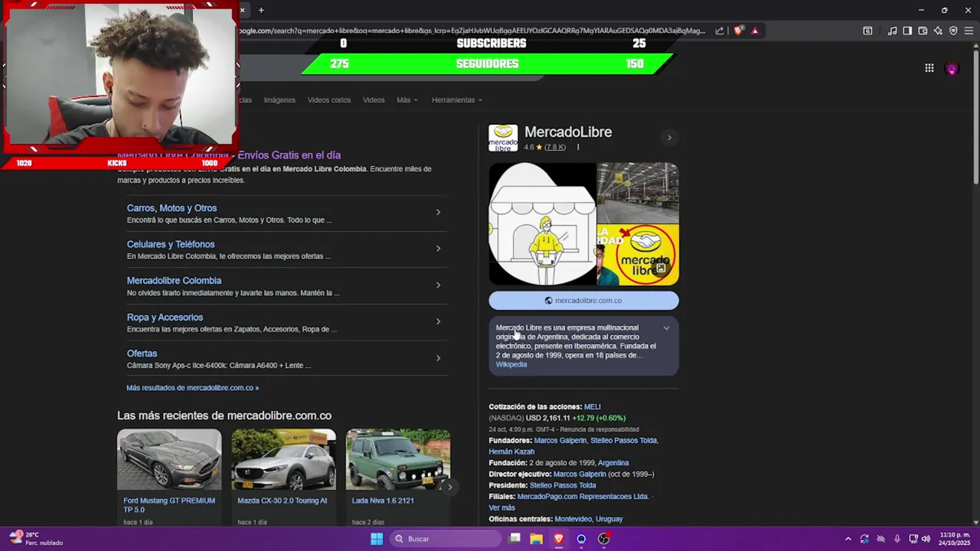
Task: Click the blue circle app taskbar icon
Action: (581, 539)
